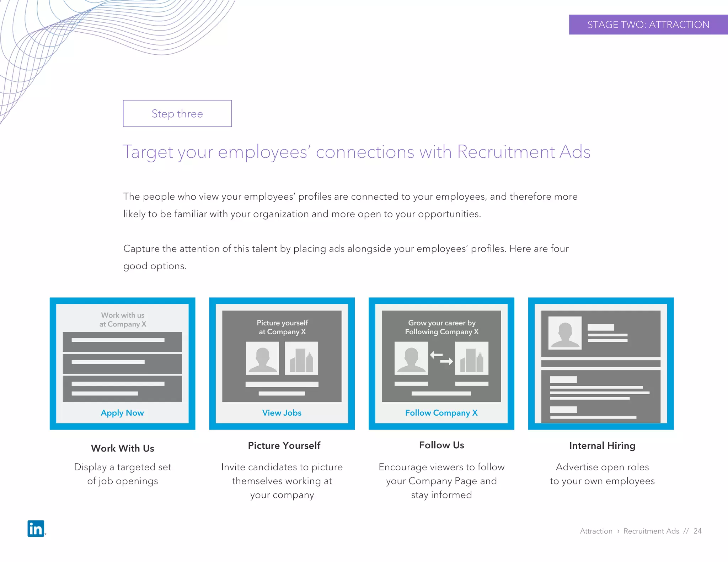Click the Step three box
The width and height of the screenshot is (728, 562).
pyautogui.click(x=177, y=113)
